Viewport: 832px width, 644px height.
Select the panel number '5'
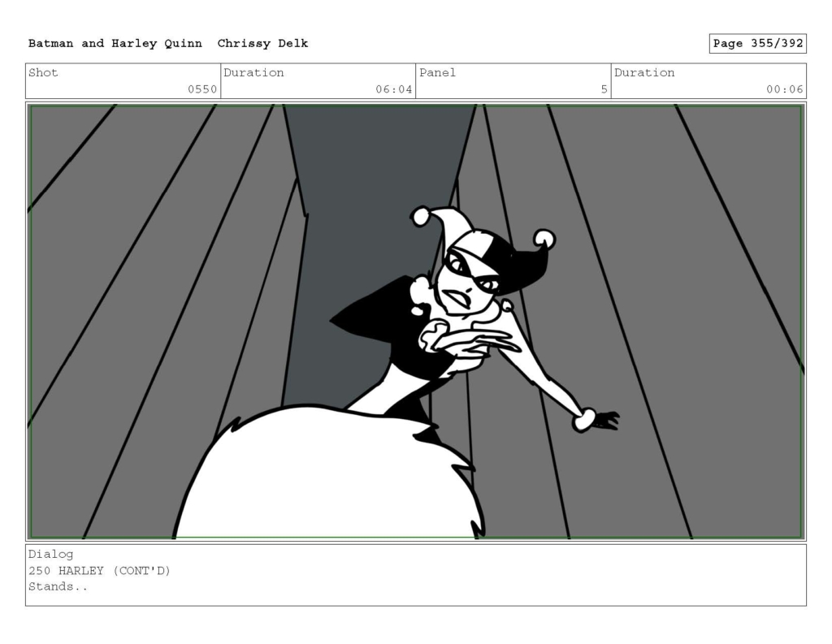point(604,89)
